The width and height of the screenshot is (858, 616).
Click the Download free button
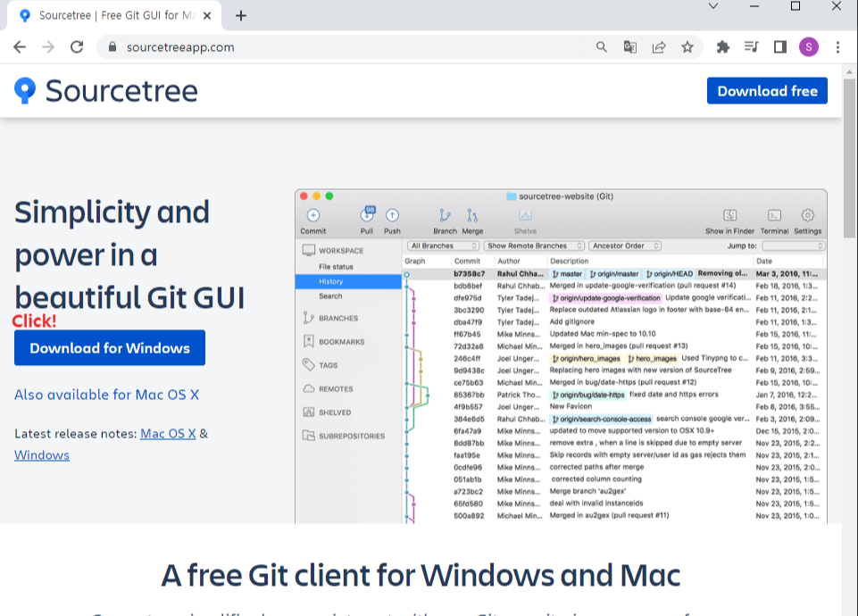(767, 91)
